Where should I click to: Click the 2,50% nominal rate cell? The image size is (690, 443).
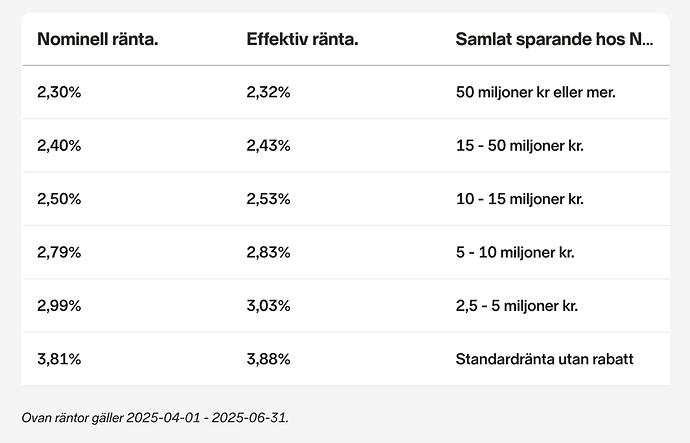(x=59, y=199)
